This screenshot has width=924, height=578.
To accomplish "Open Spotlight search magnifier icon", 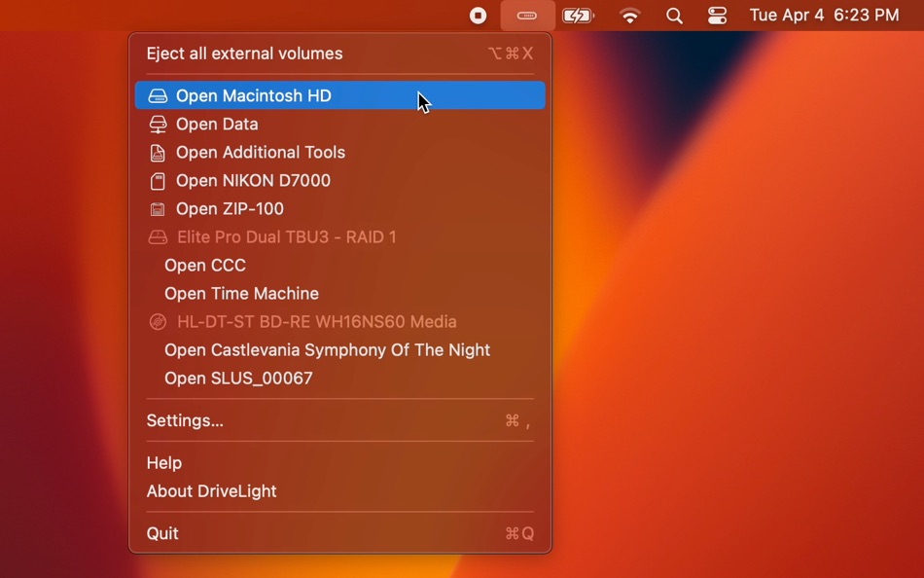I will pos(674,16).
